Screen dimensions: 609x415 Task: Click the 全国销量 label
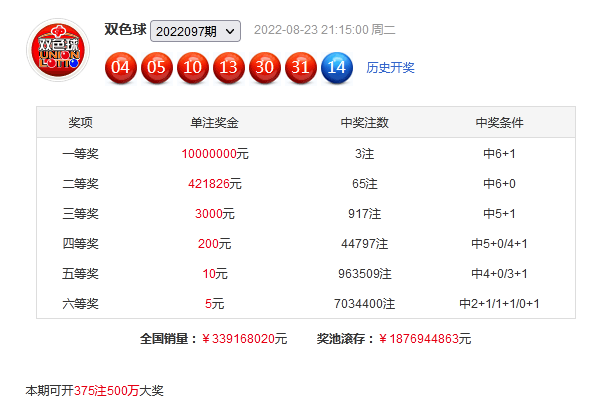click(167, 339)
